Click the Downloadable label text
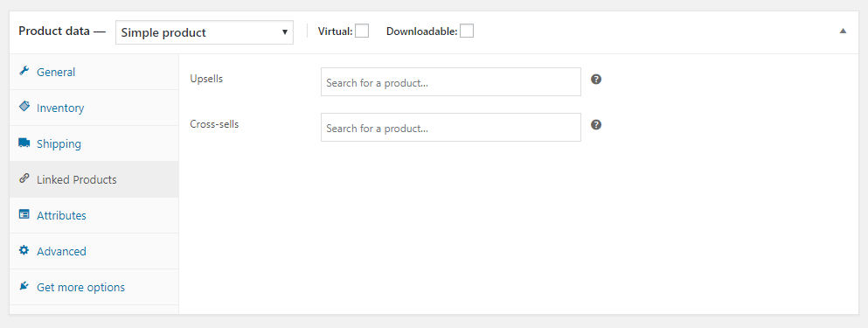 click(x=422, y=31)
